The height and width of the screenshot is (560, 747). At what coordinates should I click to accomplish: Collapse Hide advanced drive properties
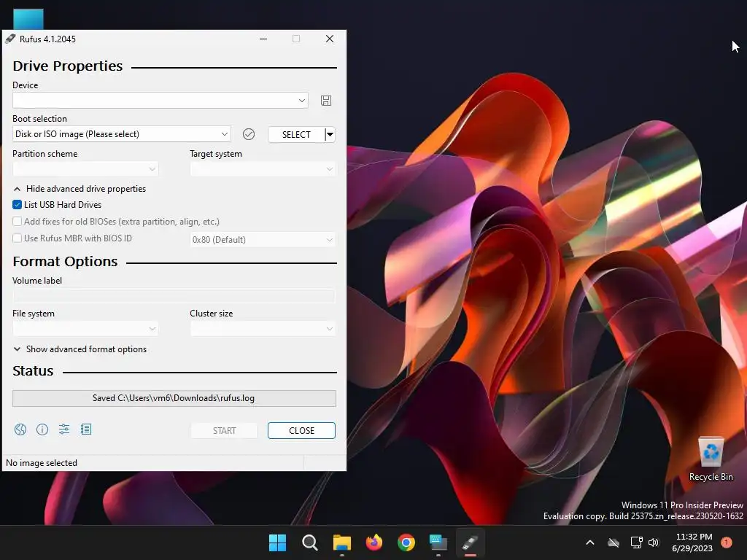click(x=80, y=189)
